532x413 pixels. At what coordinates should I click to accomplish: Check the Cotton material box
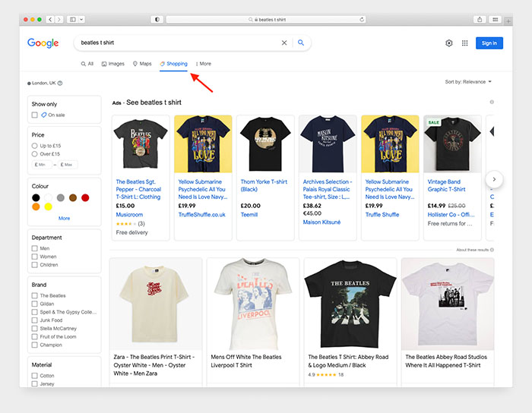(35, 375)
